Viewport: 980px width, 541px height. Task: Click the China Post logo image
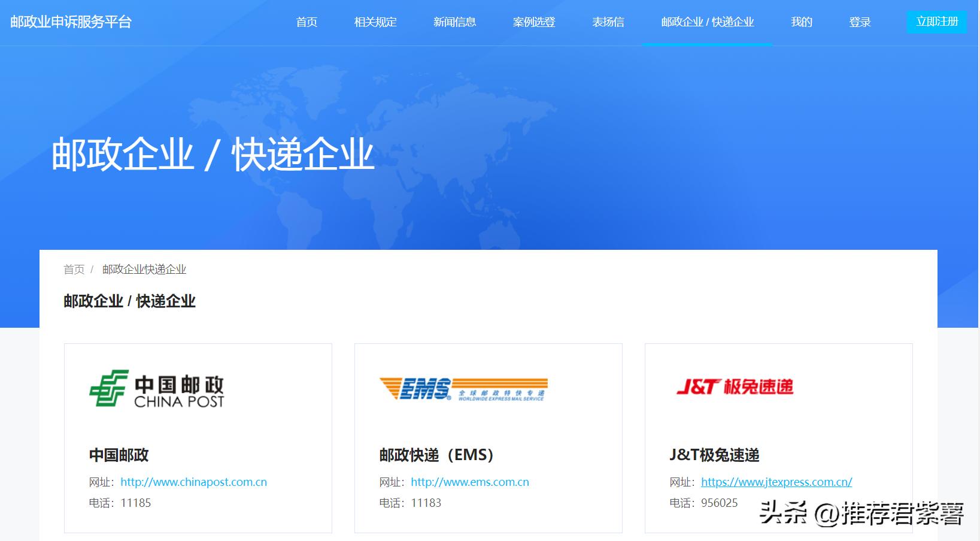[x=157, y=388]
